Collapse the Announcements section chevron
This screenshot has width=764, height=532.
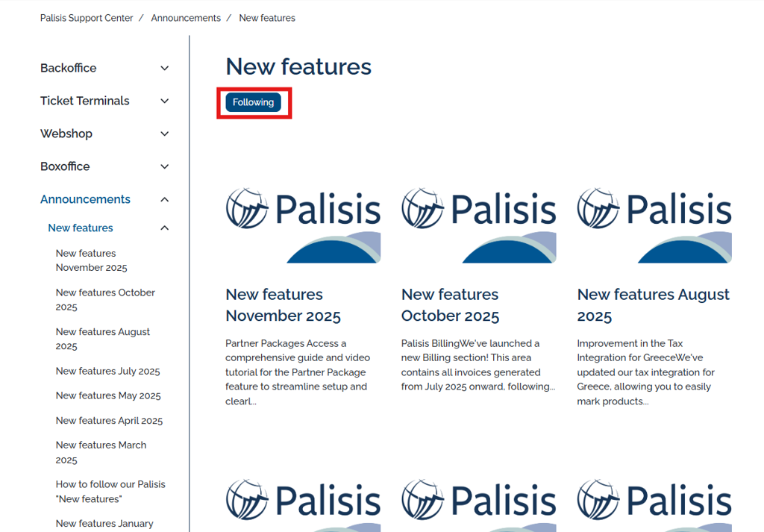pyautogui.click(x=165, y=199)
